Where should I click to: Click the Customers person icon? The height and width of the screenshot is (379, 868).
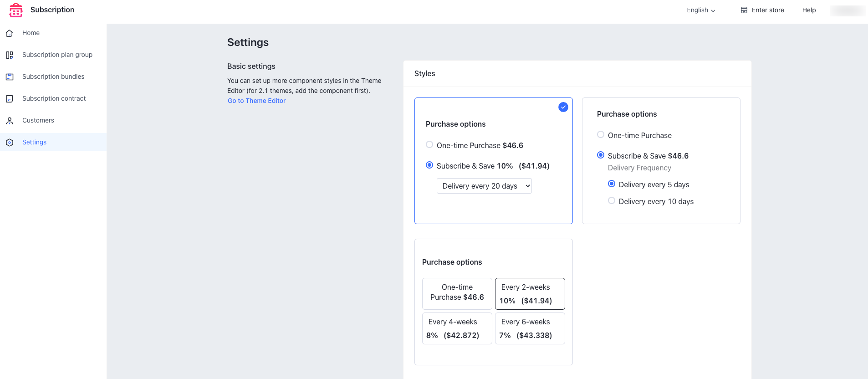coord(10,121)
